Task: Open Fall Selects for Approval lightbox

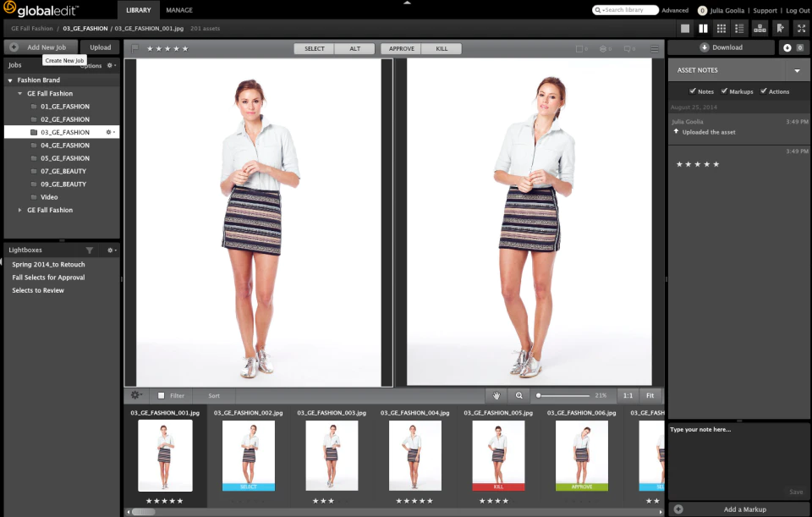Action: tap(48, 278)
